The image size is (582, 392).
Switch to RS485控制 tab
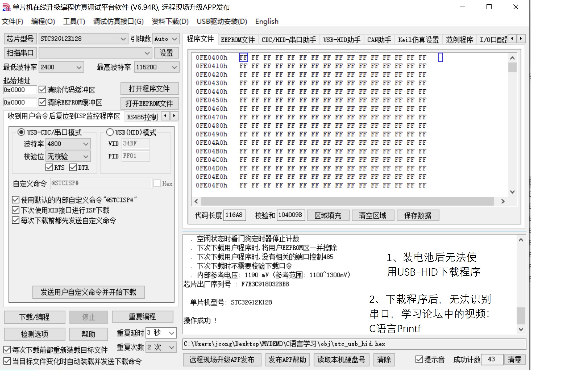(142, 117)
